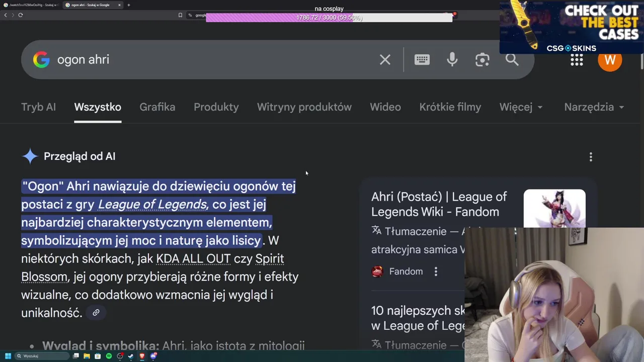Open Spotify from the taskbar

click(109, 356)
